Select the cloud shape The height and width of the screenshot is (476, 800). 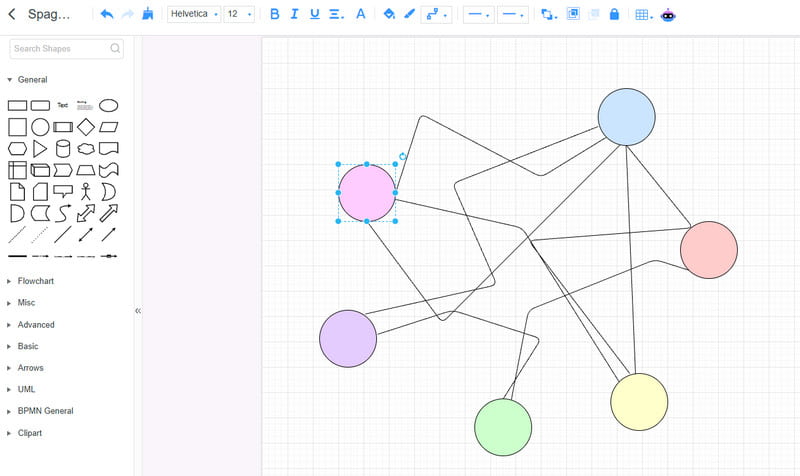pyautogui.click(x=86, y=148)
